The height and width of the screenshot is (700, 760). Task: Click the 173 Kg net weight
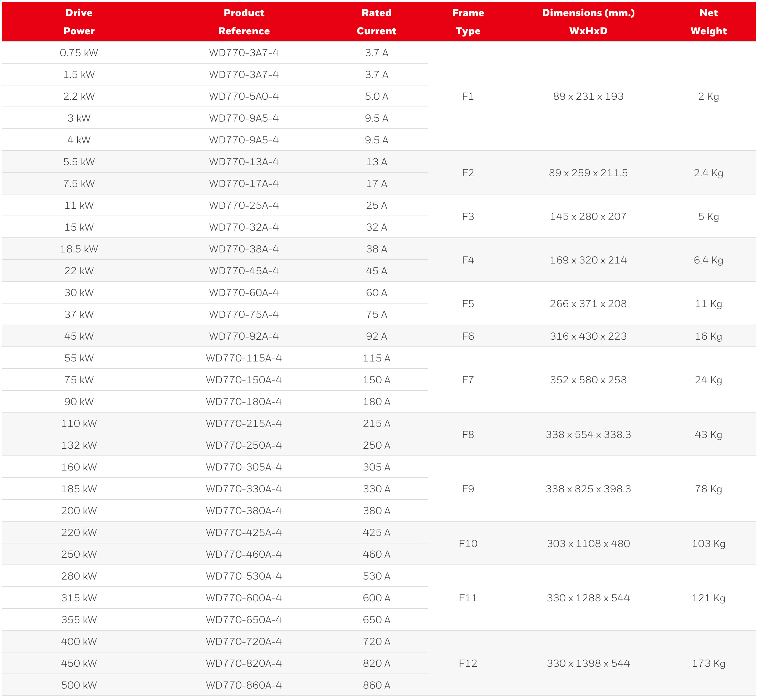tap(708, 664)
